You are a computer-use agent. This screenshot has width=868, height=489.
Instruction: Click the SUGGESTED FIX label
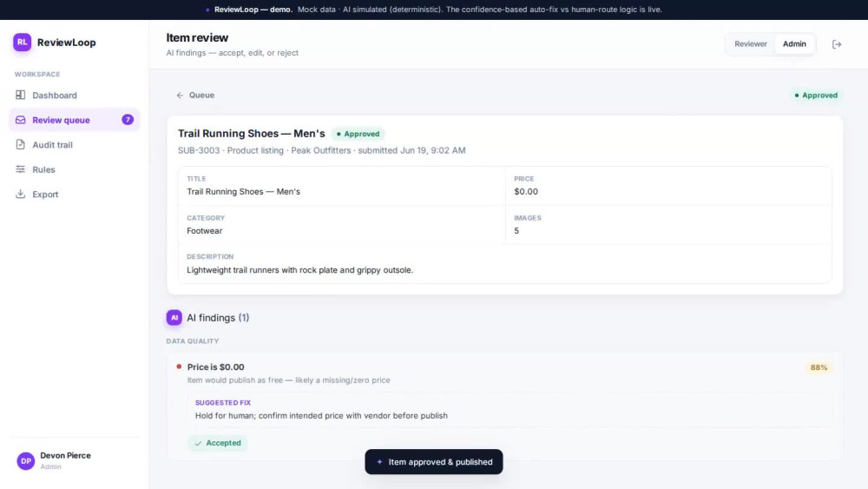(x=223, y=403)
